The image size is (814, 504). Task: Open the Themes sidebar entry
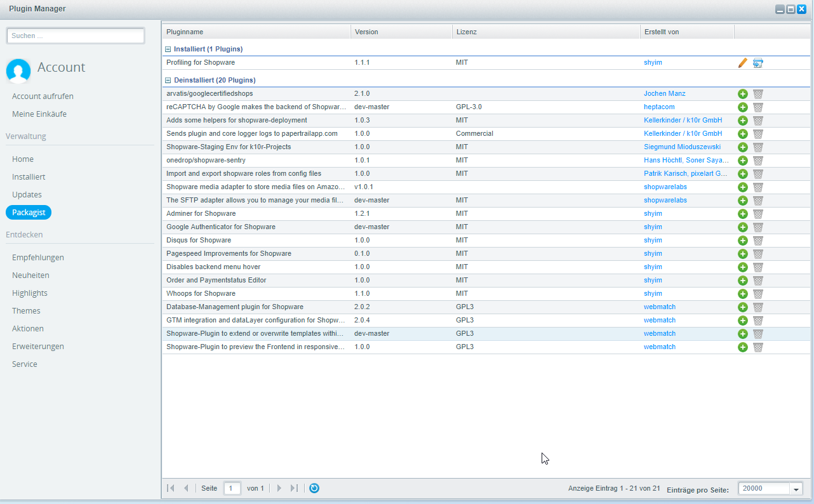(26, 311)
